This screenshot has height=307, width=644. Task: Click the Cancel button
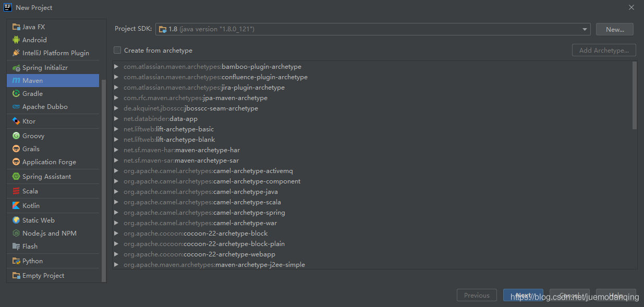(x=569, y=295)
